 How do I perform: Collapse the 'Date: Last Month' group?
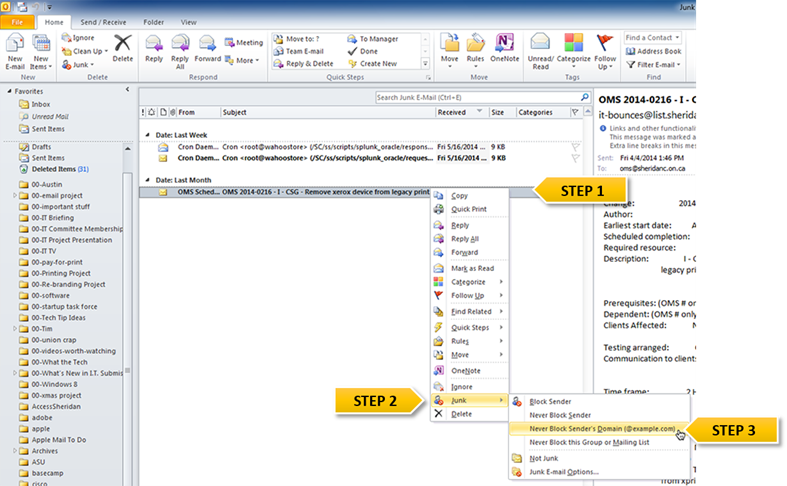tap(147, 180)
